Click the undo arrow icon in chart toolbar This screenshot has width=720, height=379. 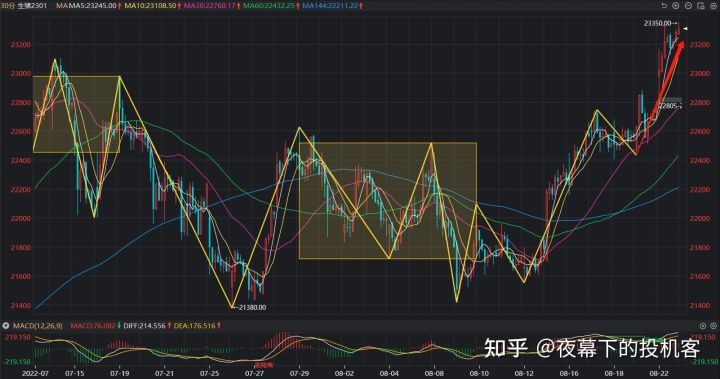tap(664, 6)
